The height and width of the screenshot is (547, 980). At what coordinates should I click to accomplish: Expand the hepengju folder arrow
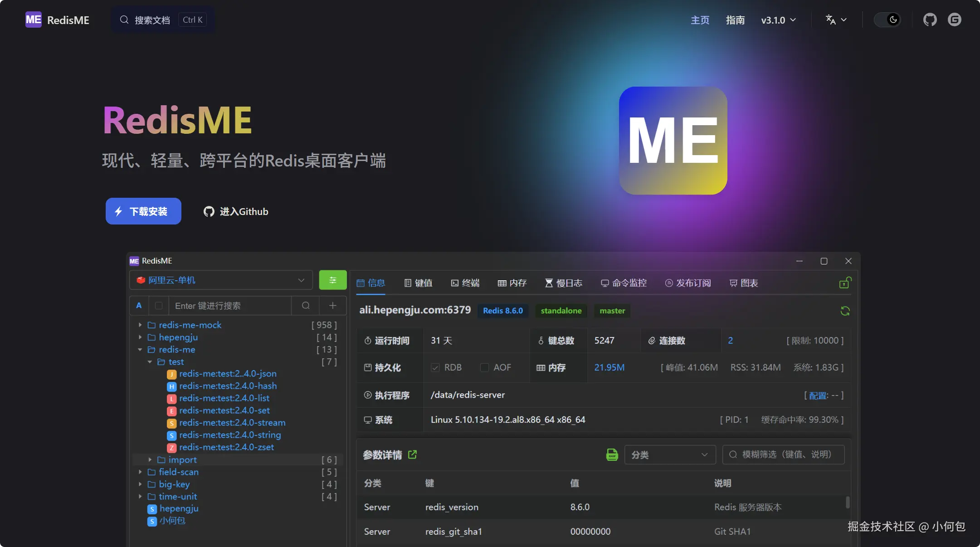tap(140, 337)
